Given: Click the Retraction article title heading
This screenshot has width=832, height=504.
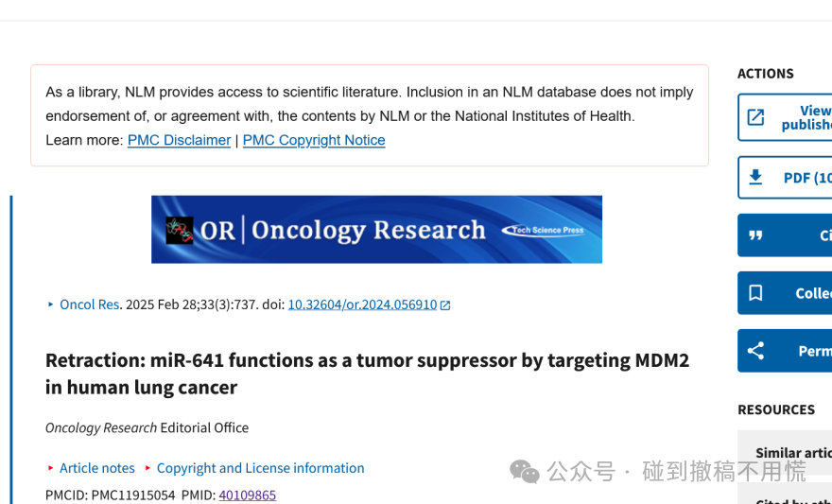Looking at the screenshot, I should pyautogui.click(x=367, y=374).
